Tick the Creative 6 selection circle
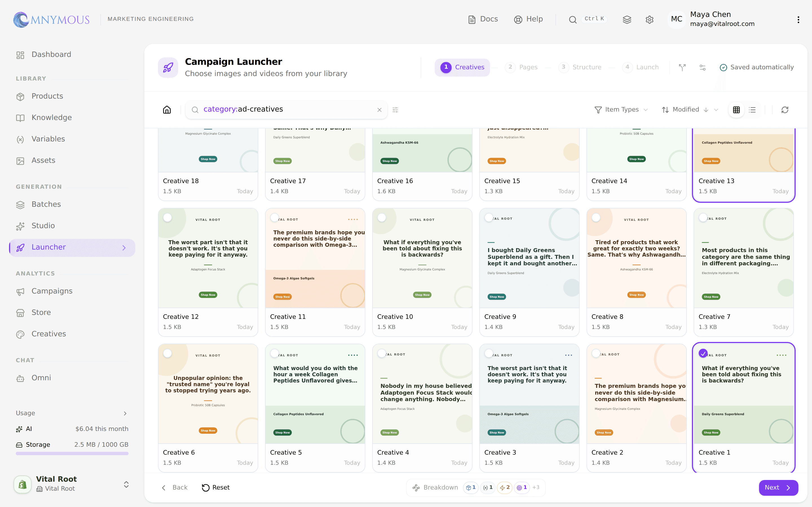812x507 pixels. (x=167, y=353)
